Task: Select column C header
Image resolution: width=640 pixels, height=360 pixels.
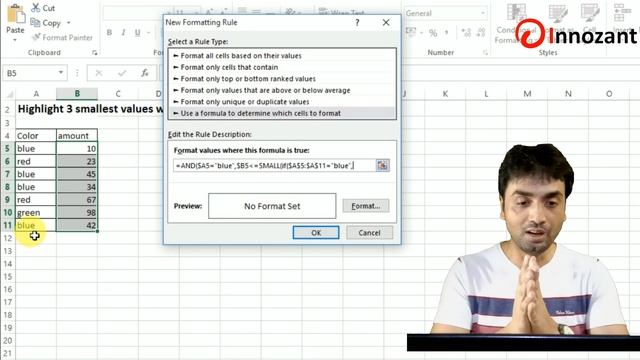Action: point(118,94)
